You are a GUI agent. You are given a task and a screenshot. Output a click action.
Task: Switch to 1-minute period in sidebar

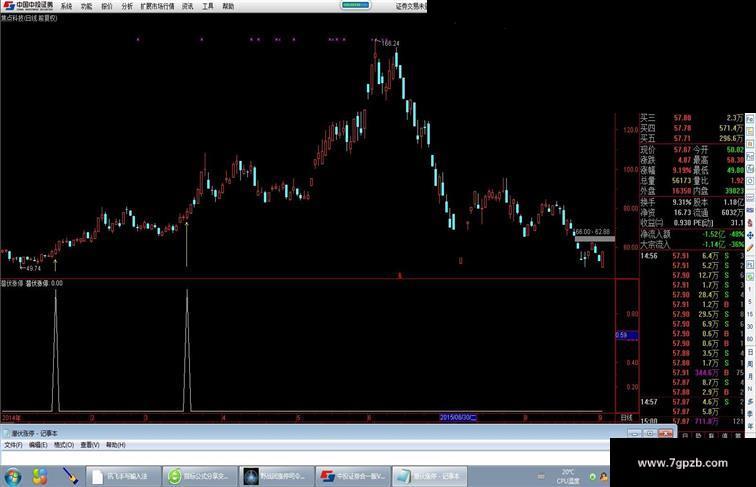pos(750,289)
